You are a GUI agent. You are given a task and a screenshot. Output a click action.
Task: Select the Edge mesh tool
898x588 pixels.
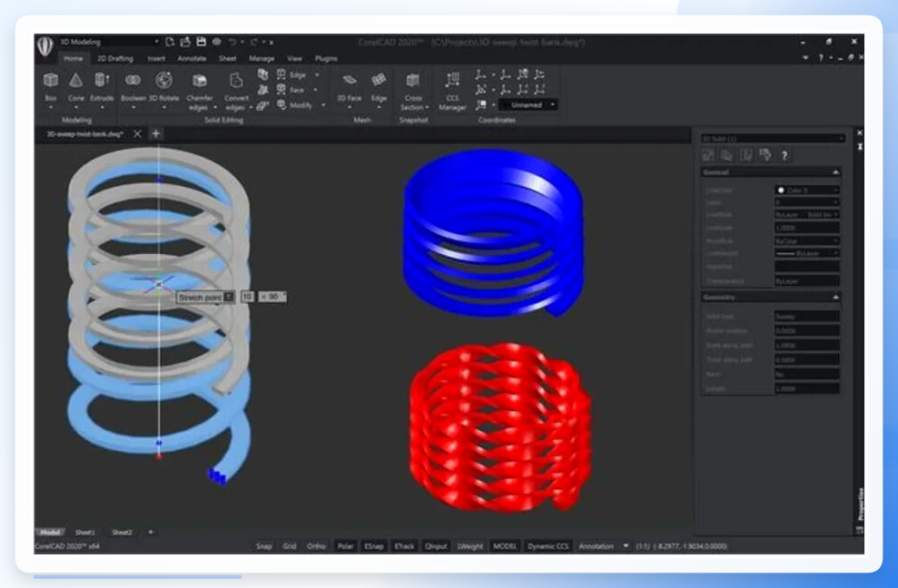[x=379, y=86]
